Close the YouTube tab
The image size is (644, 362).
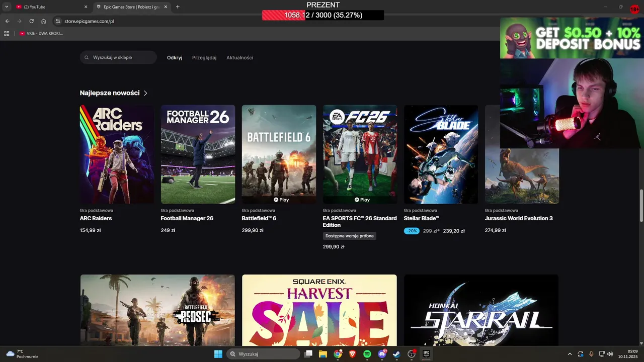[x=86, y=7]
